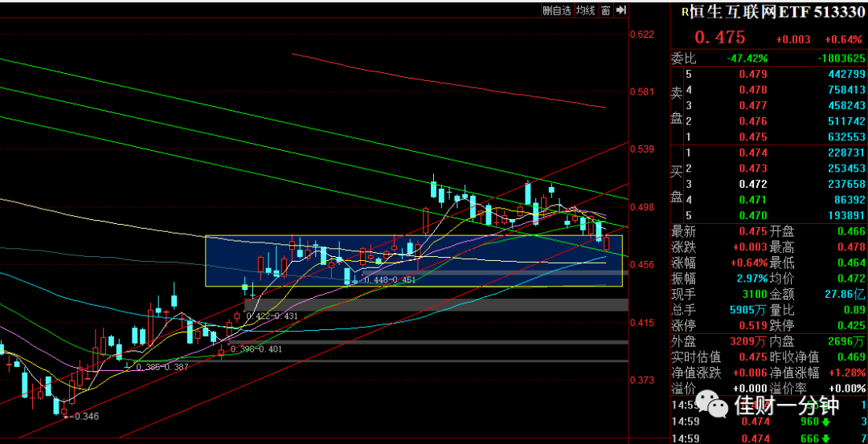Screen dimensions: 868x444
Task: Click the 量比 value 0.89
Action: (x=856, y=310)
